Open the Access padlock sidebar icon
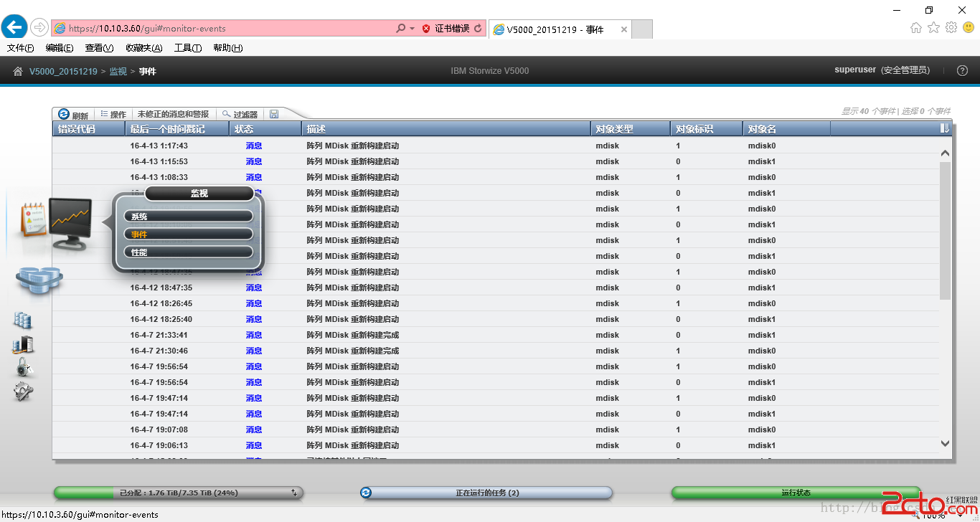Viewport: 980px width, 522px height. (x=24, y=368)
